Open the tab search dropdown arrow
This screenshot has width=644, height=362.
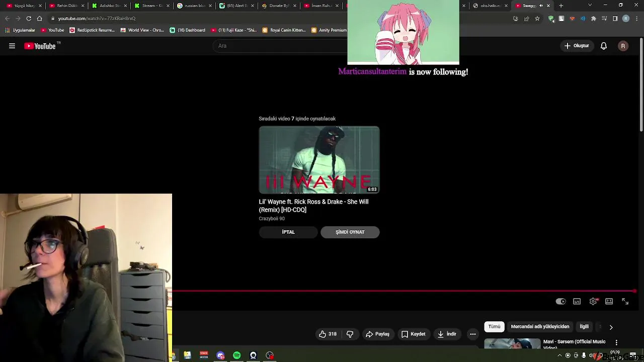click(x=590, y=6)
